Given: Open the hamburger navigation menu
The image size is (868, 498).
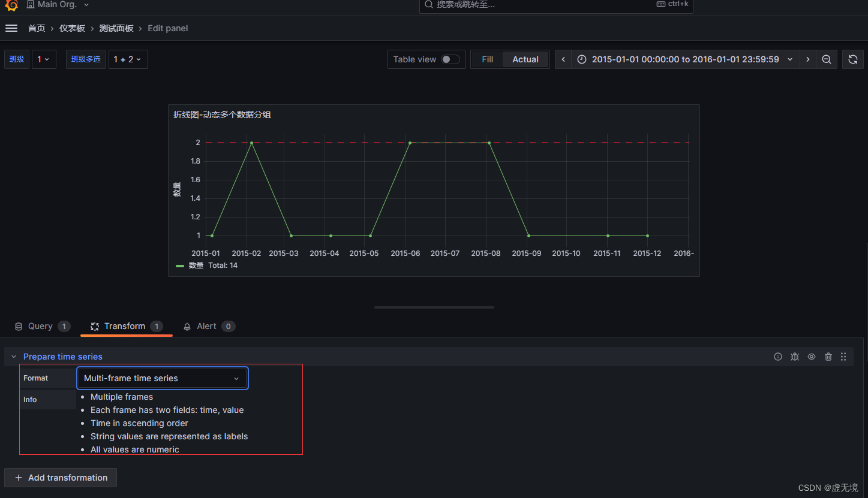Looking at the screenshot, I should pos(11,28).
